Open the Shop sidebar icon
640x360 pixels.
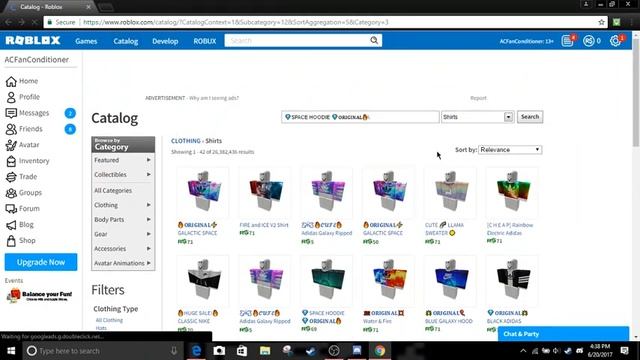[11, 240]
